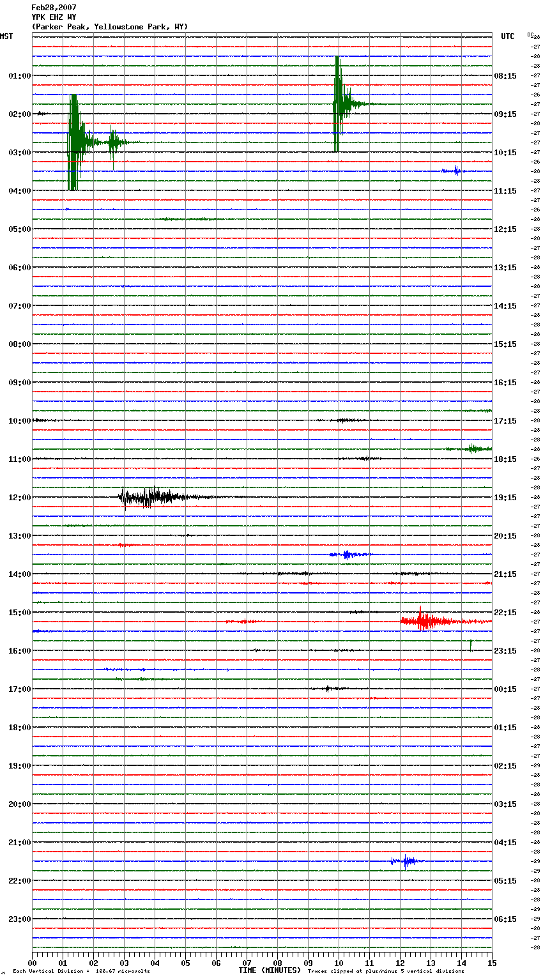Click the 18:00 MST time label
This screenshot has height=980, width=543.
(x=20, y=728)
